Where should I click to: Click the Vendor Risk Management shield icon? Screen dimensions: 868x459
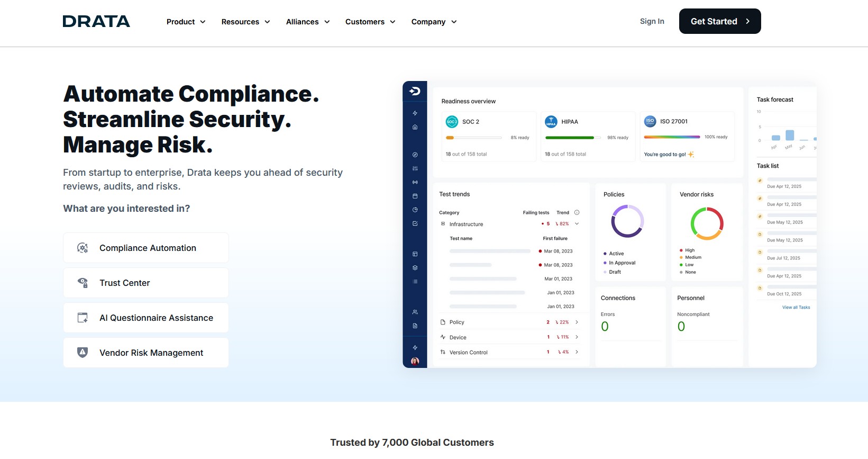[x=83, y=353]
